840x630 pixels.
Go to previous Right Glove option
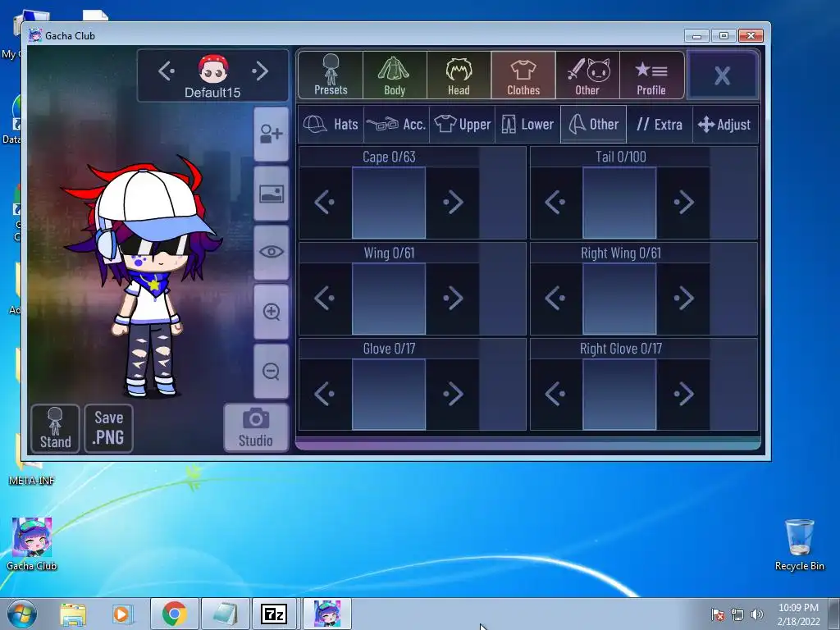click(555, 395)
